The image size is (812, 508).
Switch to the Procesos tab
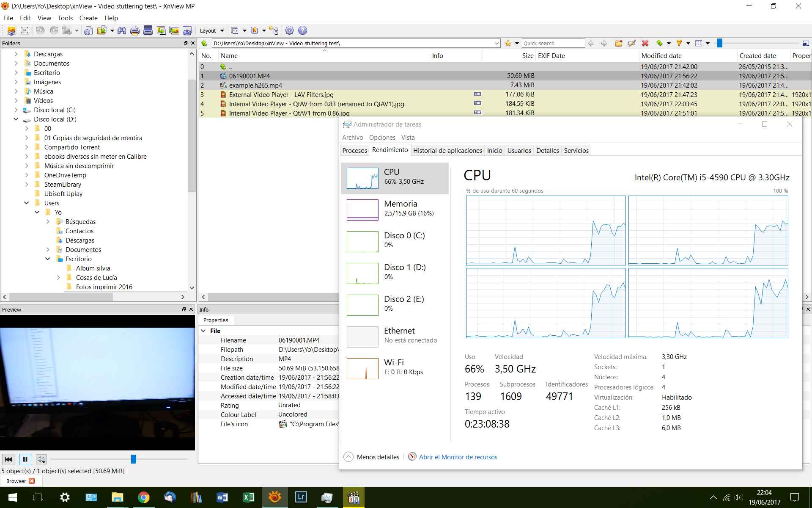tap(354, 151)
